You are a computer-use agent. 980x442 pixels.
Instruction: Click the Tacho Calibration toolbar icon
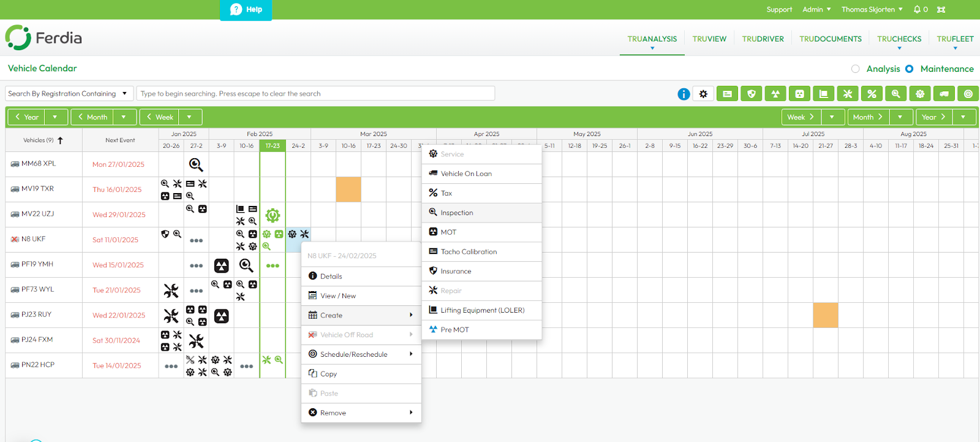[x=727, y=94]
